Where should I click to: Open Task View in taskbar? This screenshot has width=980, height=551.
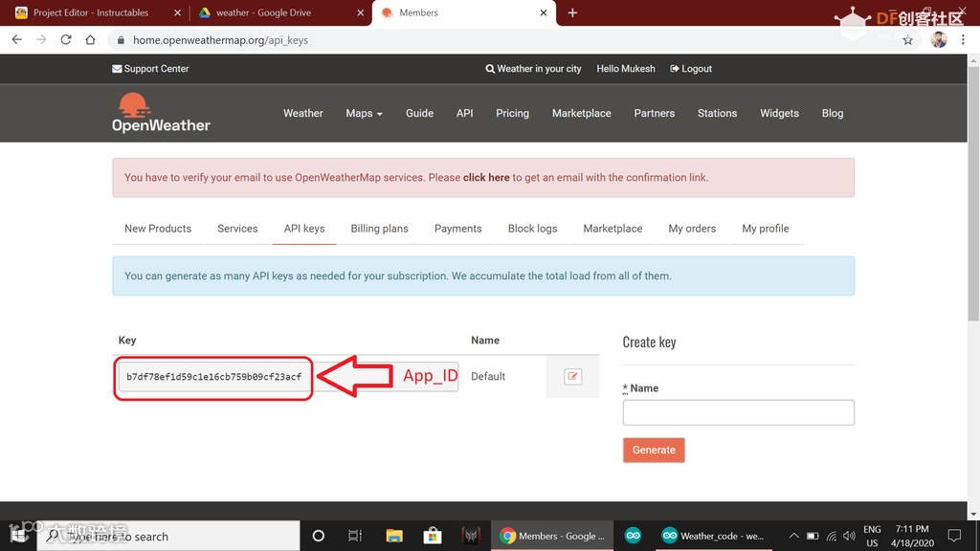(355, 536)
